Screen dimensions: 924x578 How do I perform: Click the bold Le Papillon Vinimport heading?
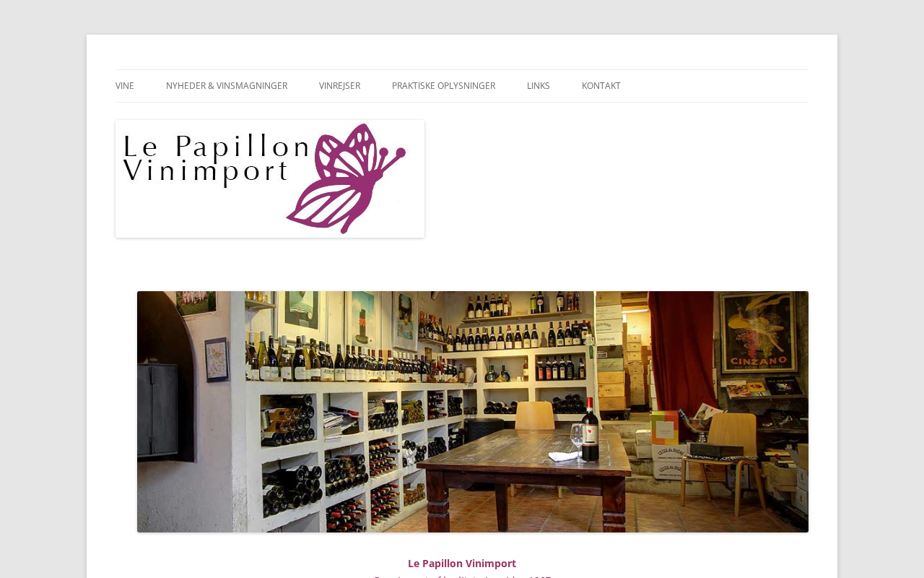[x=462, y=564]
